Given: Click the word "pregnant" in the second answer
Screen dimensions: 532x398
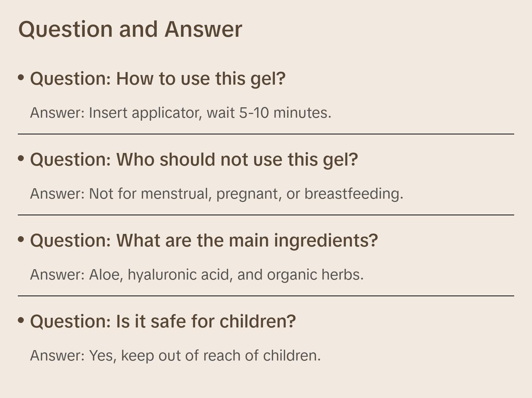Looking at the screenshot, I should (249, 194).
